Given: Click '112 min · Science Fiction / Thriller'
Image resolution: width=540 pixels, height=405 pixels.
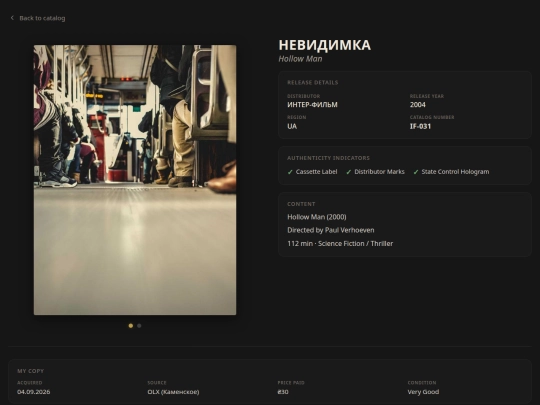Looking at the screenshot, I should (340, 243).
